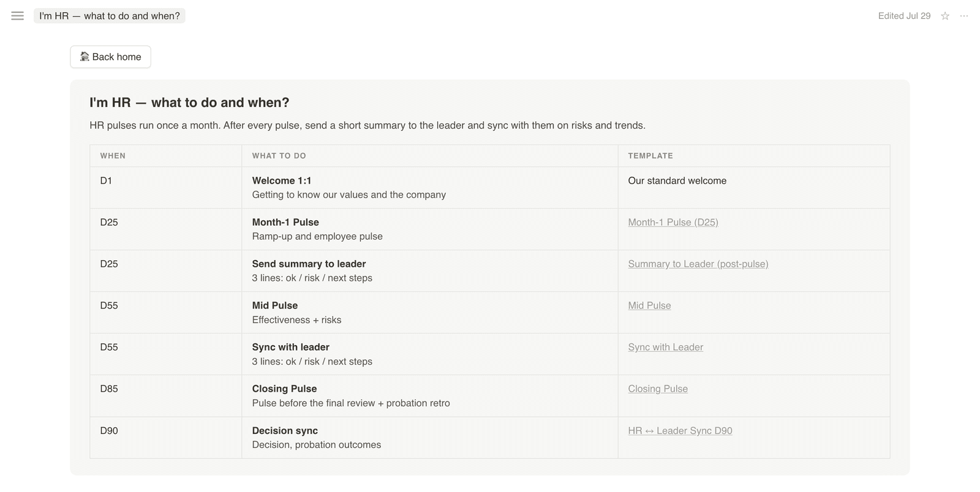This screenshot has height=492, width=980.
Task: Click the HR pulses run once a month paragraph
Action: [367, 125]
